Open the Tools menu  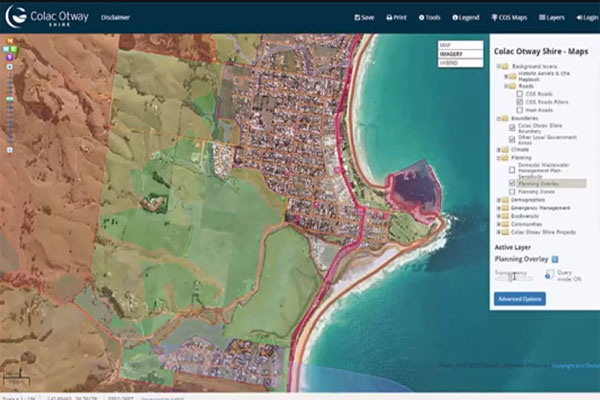pyautogui.click(x=429, y=17)
